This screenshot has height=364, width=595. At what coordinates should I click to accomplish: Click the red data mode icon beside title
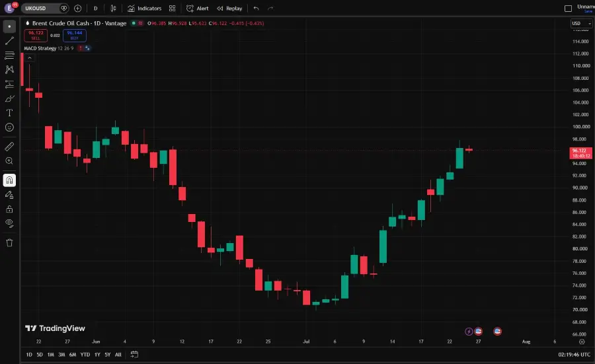(140, 23)
